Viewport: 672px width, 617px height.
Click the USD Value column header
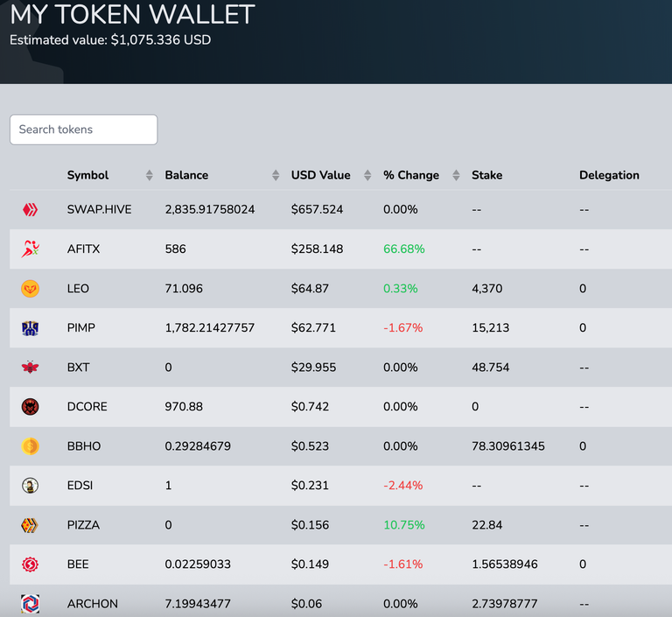320,175
